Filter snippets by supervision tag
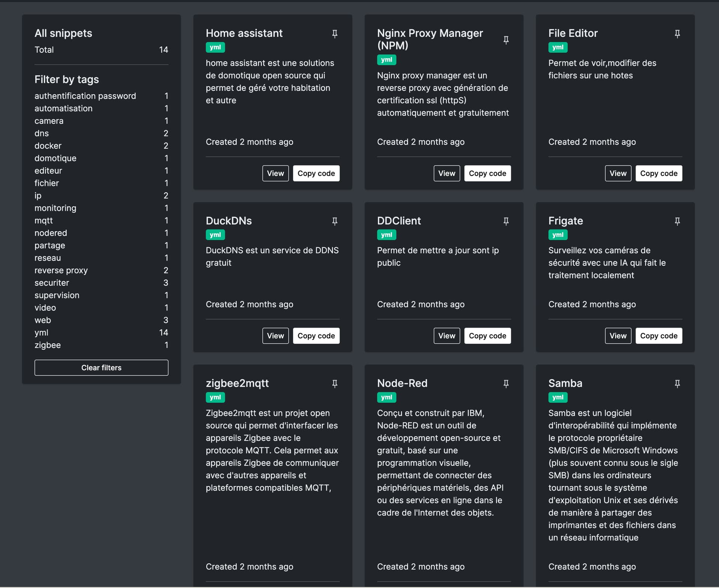This screenshot has height=588, width=719. [x=101, y=295]
